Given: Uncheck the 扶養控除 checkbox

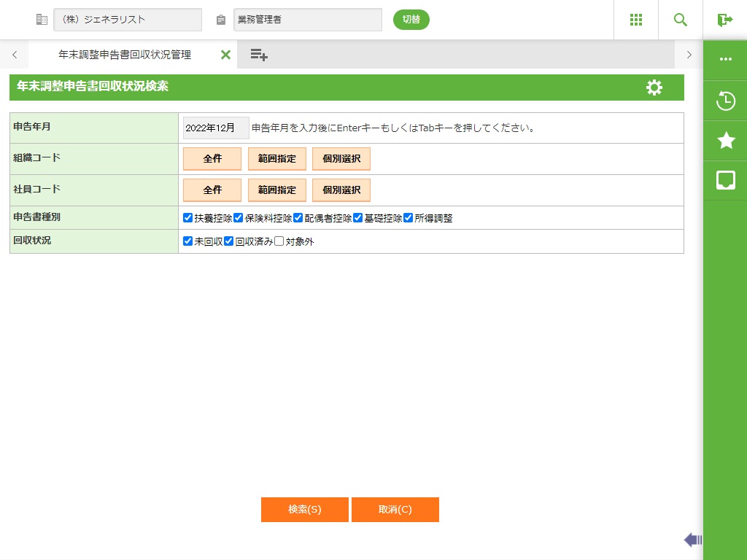Looking at the screenshot, I should click(x=188, y=218).
